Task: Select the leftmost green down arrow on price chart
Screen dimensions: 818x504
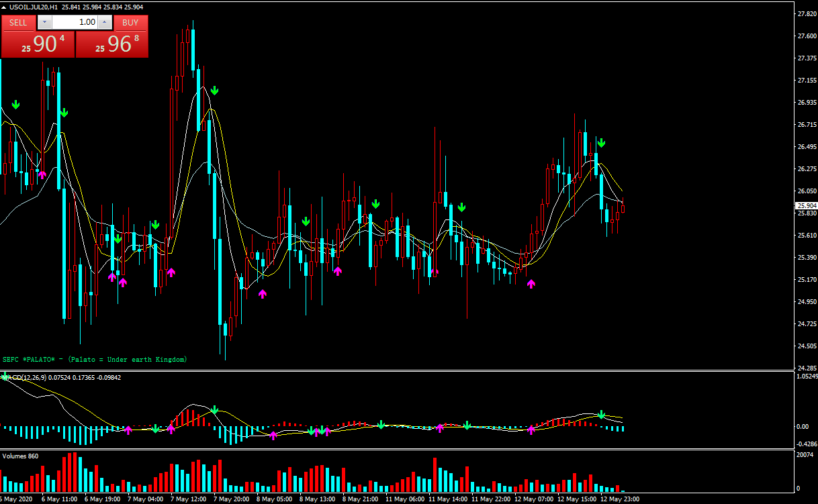Action: click(15, 105)
